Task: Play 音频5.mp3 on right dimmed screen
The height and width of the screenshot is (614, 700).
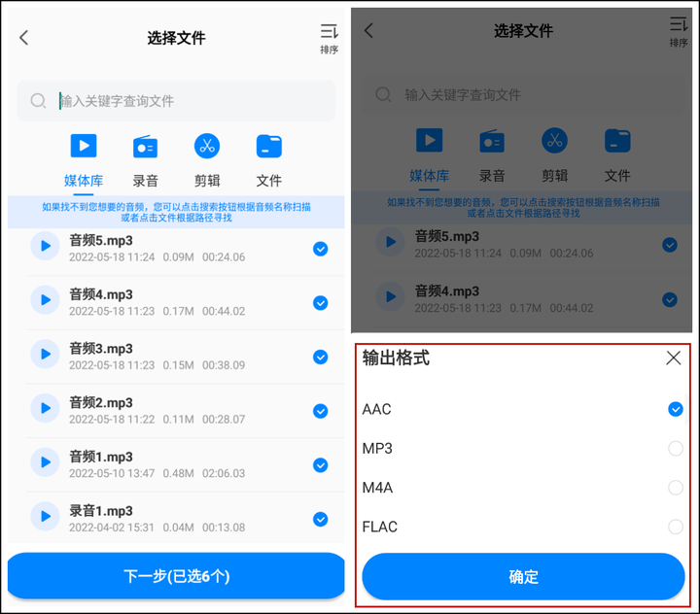Action: (391, 242)
